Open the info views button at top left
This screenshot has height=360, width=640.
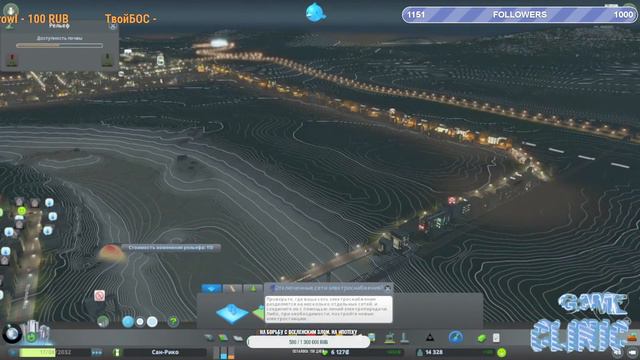(10, 9)
